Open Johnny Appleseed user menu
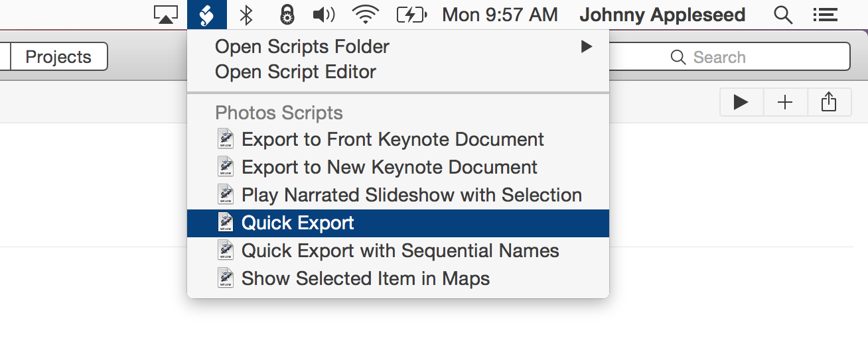 tap(662, 15)
